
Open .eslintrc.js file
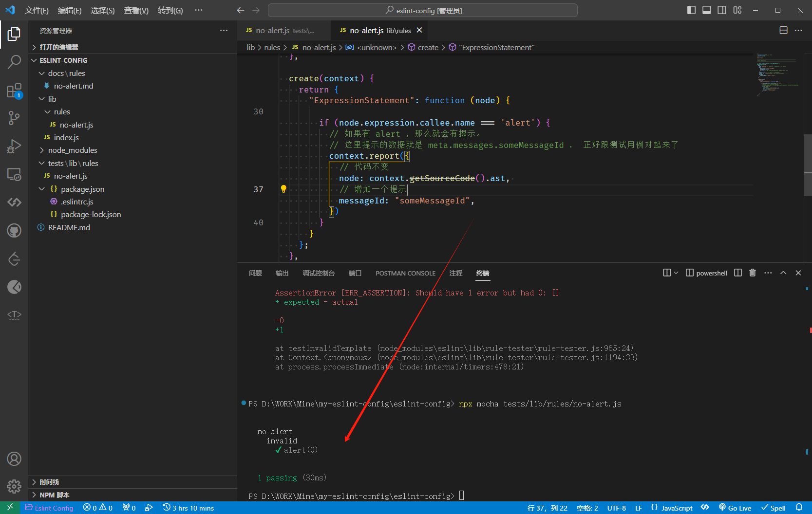click(132, 202)
